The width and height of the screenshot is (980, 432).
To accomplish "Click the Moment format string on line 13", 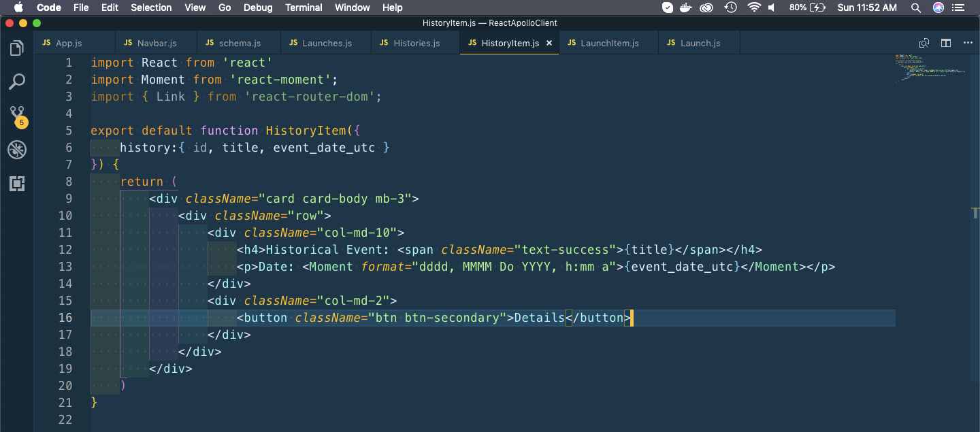I will pyautogui.click(x=514, y=267).
